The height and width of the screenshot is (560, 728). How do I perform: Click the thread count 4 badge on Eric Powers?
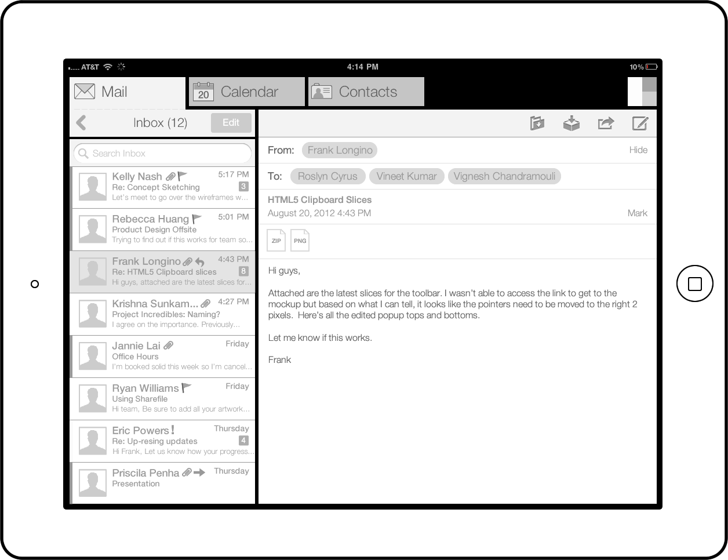pyautogui.click(x=243, y=440)
